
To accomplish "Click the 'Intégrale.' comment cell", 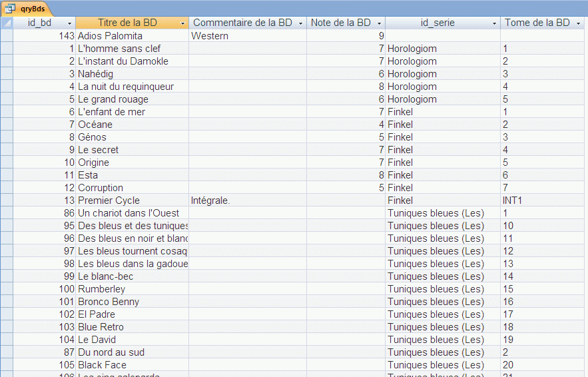I will tap(247, 200).
